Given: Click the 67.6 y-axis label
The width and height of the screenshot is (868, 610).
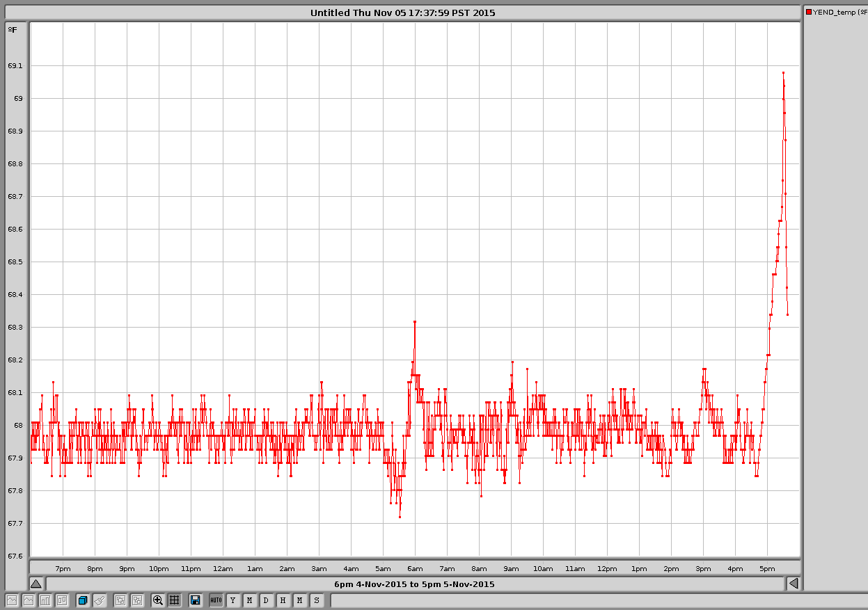Looking at the screenshot, I should [15, 556].
